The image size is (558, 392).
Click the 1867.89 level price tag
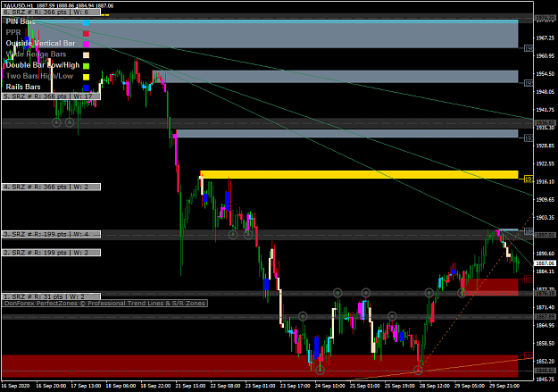(x=545, y=316)
